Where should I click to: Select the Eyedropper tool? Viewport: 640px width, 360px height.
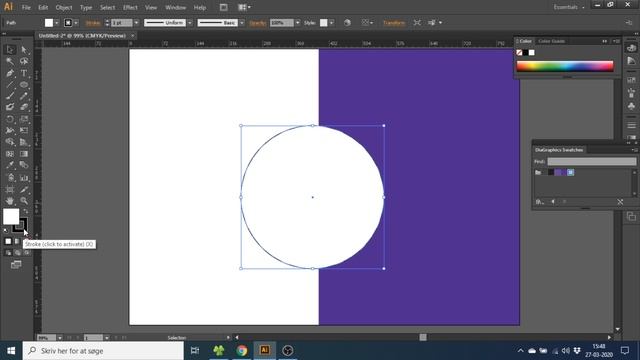10,165
